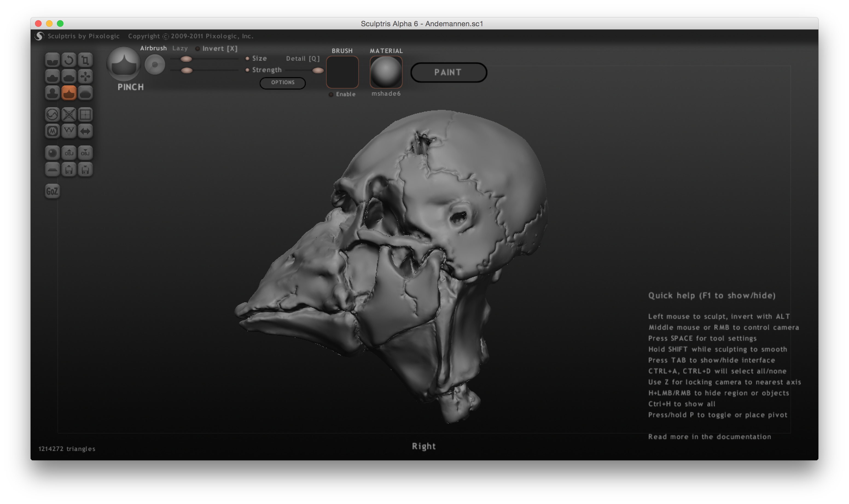The image size is (849, 504).
Task: Click the Export OBJ icon
Action: [85, 153]
